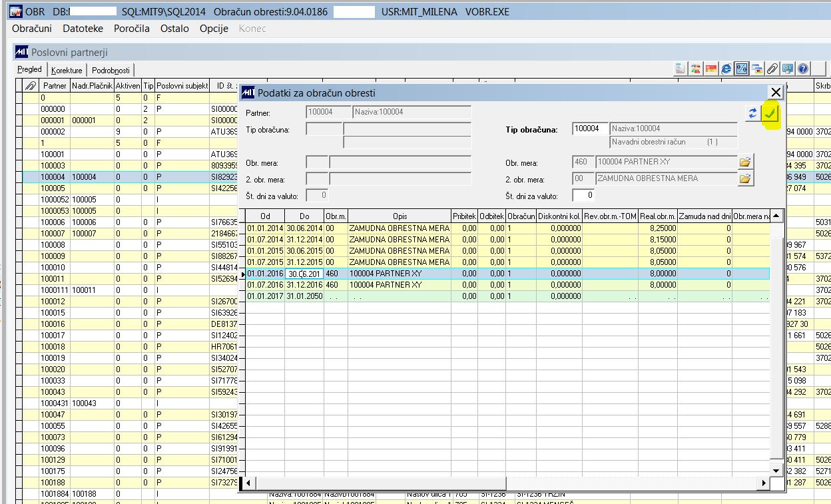Open the Obračuni menu
Image resolution: width=831 pixels, height=504 pixels.
pyautogui.click(x=32, y=29)
